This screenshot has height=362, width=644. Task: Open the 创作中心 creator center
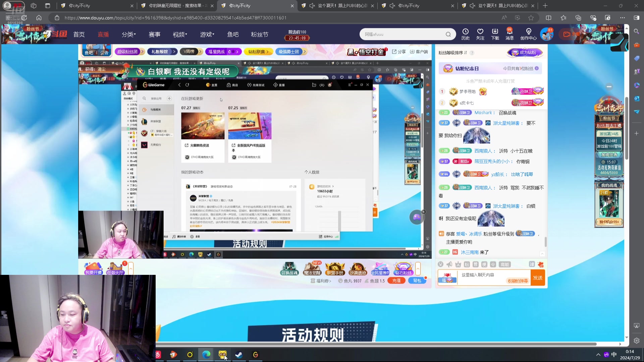coord(529,34)
